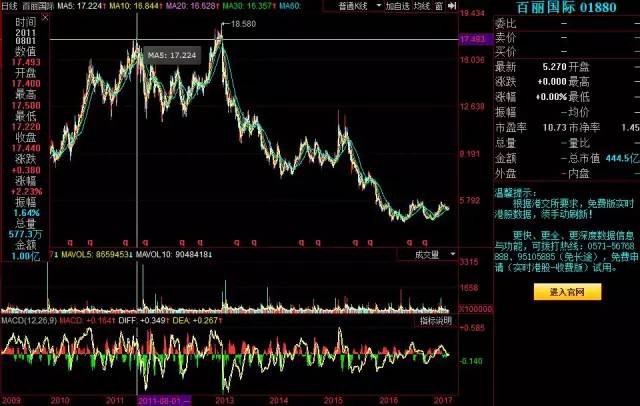
Task: Select the MA20 indicator label in header
Action: click(x=183, y=6)
